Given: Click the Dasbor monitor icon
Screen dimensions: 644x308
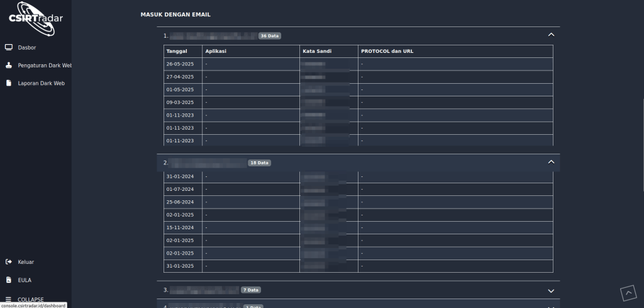Looking at the screenshot, I should tap(9, 47).
